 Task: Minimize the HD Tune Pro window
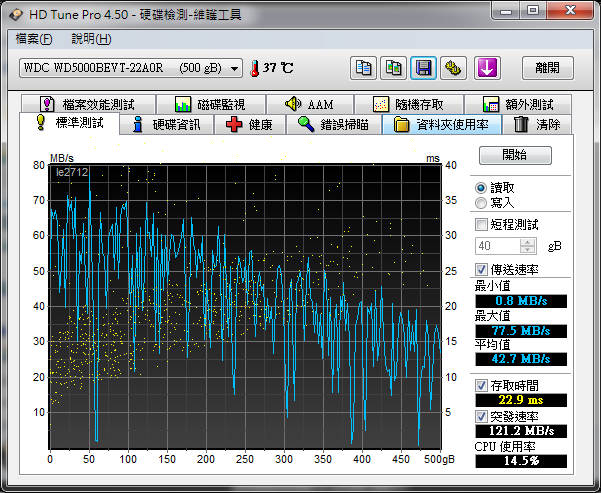tap(506, 10)
